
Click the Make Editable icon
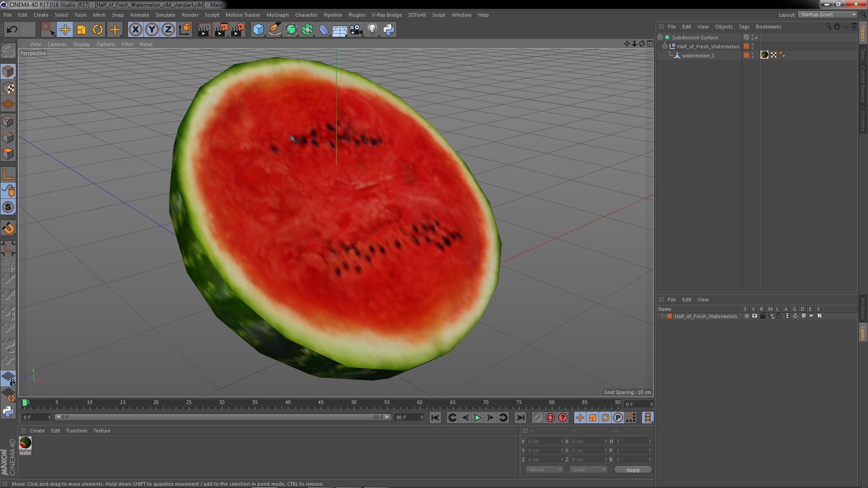point(8,51)
